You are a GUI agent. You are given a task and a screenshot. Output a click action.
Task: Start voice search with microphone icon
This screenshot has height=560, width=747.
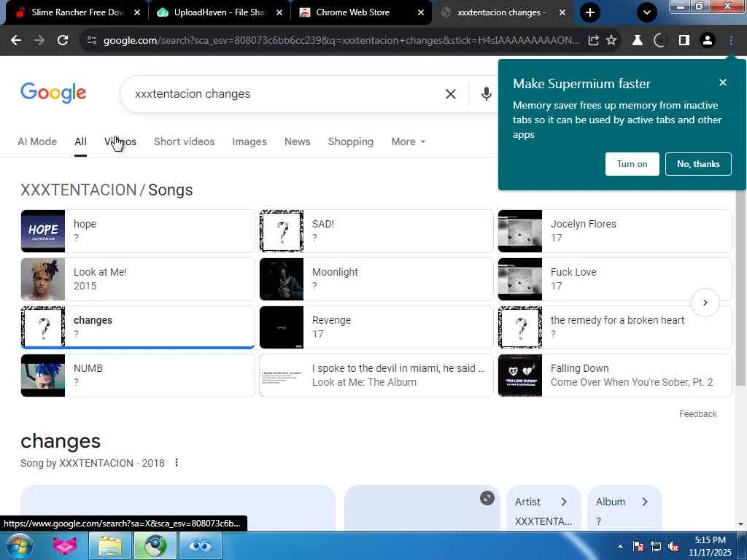click(486, 94)
